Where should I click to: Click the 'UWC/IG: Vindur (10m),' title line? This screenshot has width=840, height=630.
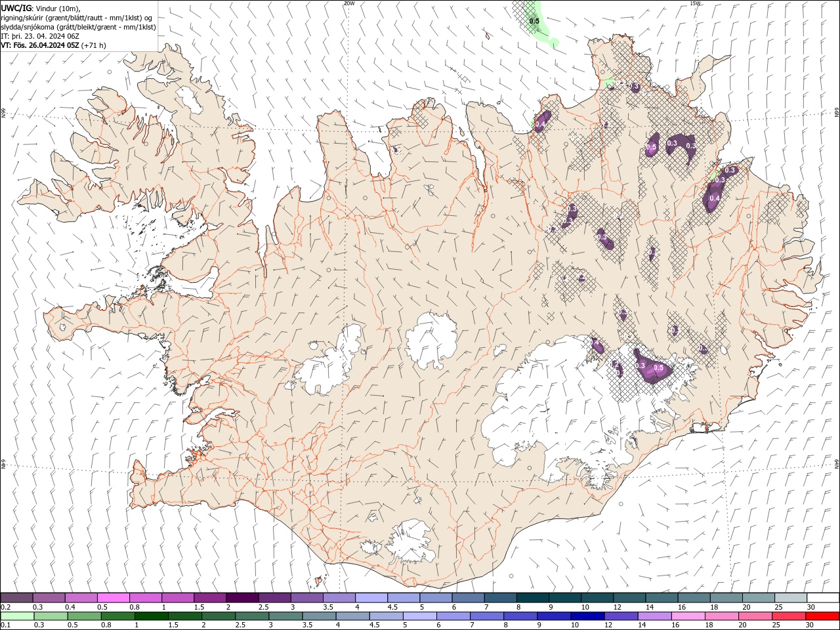41,8
